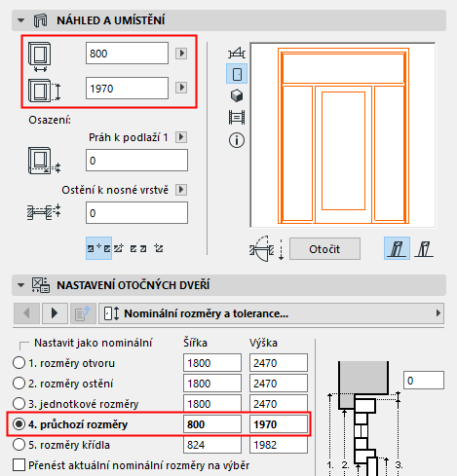Click the height field showing 1970
This screenshot has height=476, width=457.
point(127,89)
